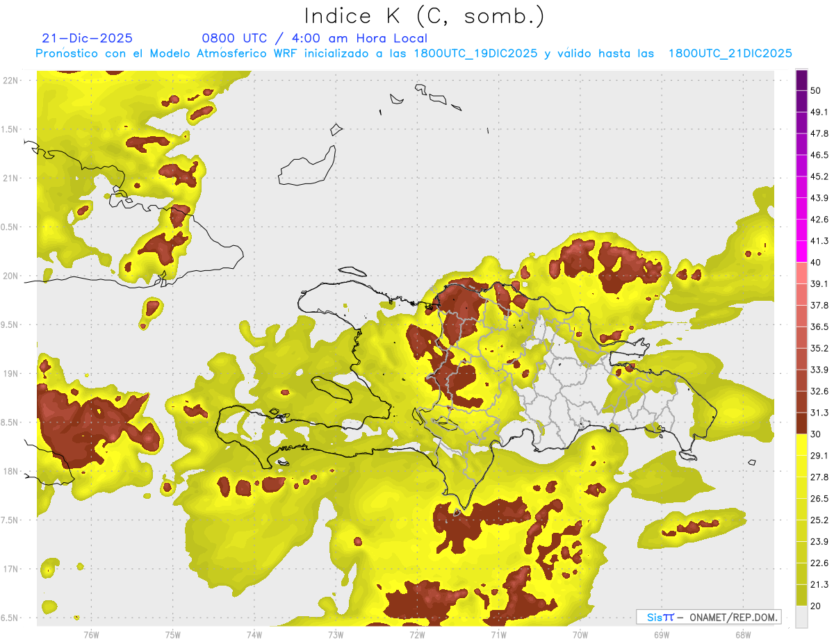Screen dimensions: 834x644
Task: Select the magenta swatch between 41.3 and 42.6
Action: 801,230
